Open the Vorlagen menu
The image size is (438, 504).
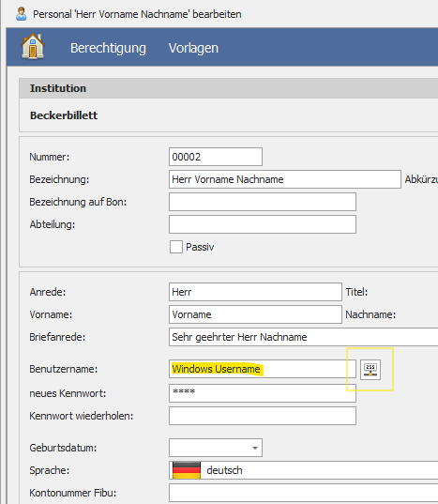(193, 48)
